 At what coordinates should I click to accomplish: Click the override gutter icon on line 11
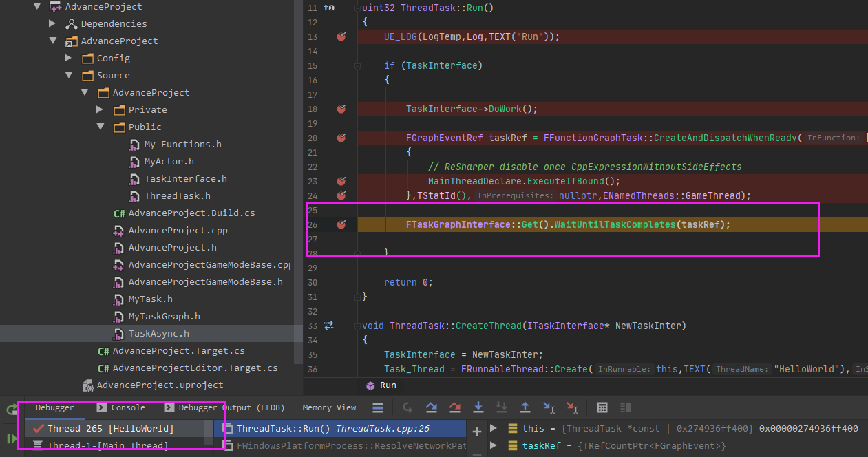329,8
